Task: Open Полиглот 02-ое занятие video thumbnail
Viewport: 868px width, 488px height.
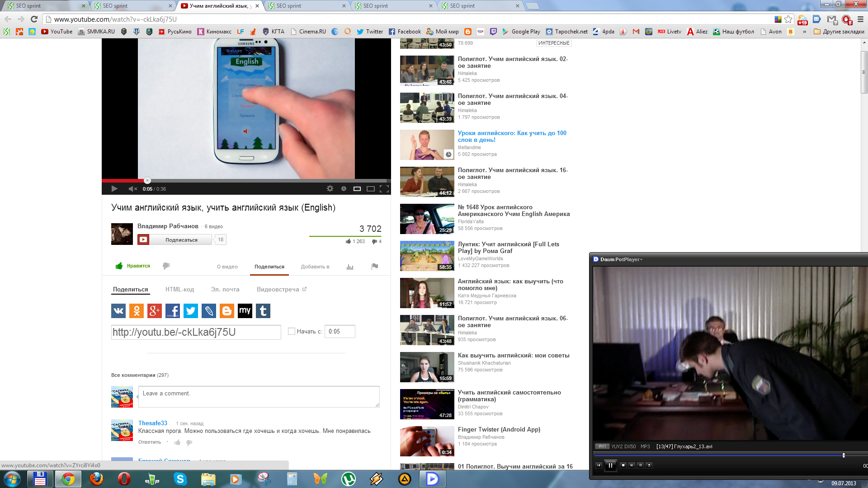Action: pyautogui.click(x=427, y=70)
